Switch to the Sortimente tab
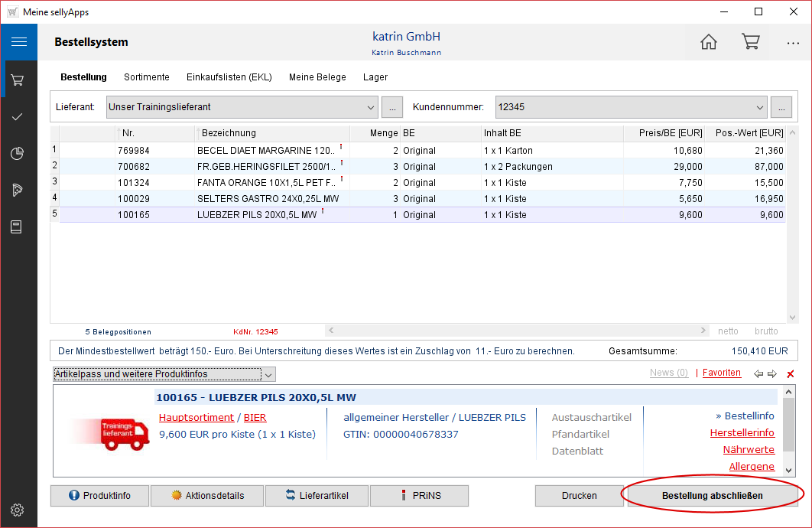 pyautogui.click(x=147, y=77)
